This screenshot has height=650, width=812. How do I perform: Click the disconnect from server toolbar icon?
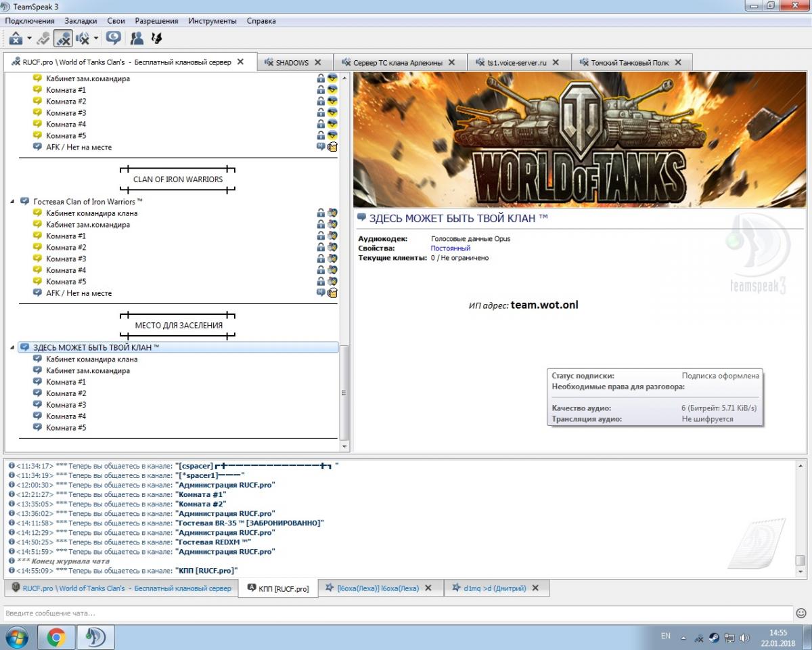16,39
